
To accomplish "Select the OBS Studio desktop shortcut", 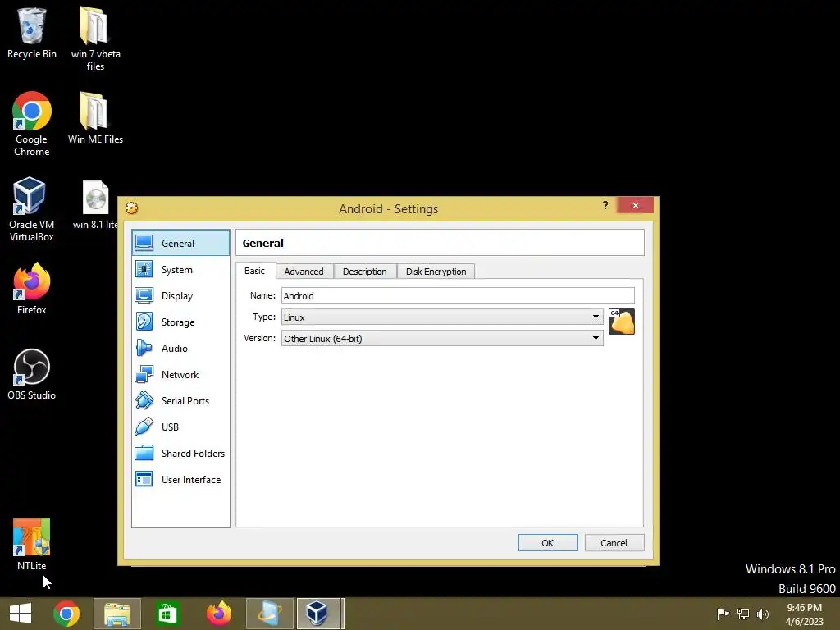I will [x=32, y=374].
